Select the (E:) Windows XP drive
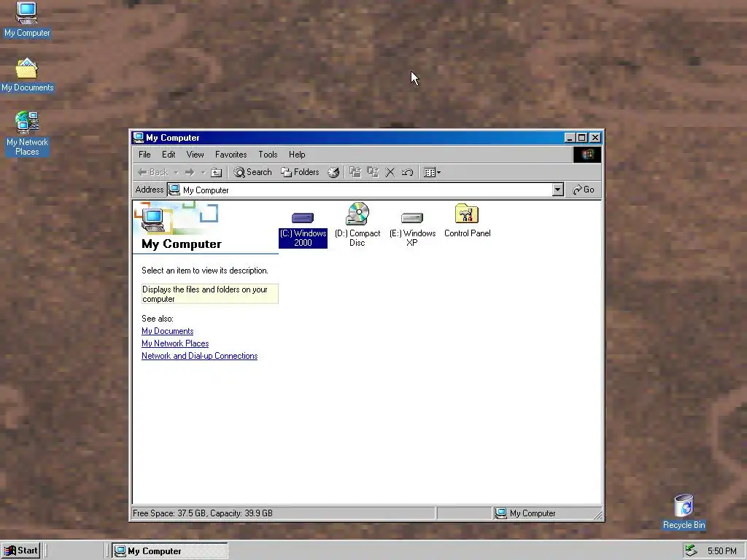This screenshot has height=560, width=747. (x=412, y=228)
